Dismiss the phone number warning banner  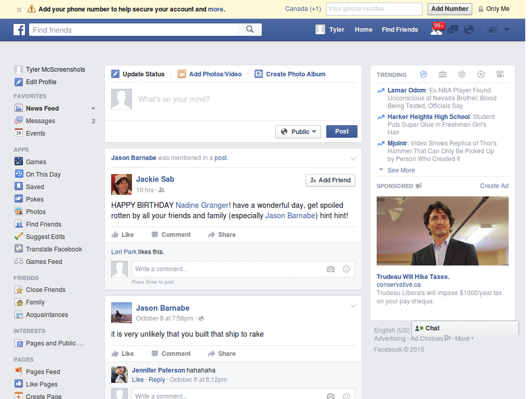pyautogui.click(x=19, y=9)
